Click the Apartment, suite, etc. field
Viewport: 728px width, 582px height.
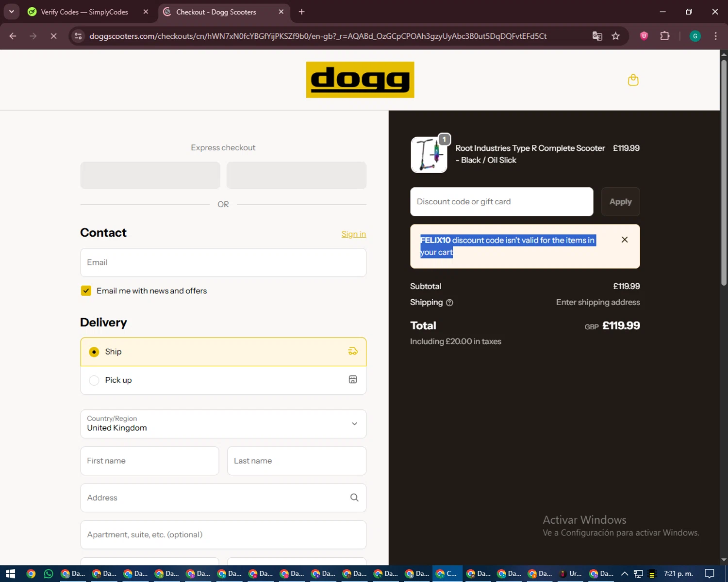tap(223, 534)
